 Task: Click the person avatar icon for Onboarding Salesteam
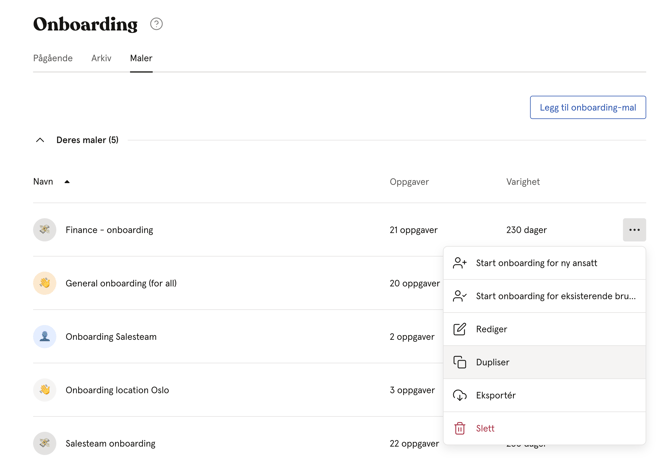(x=45, y=337)
